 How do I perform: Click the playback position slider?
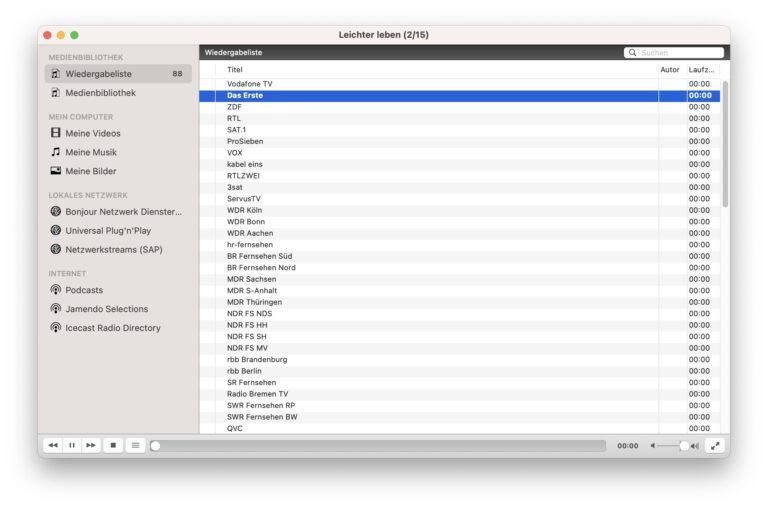(378, 445)
